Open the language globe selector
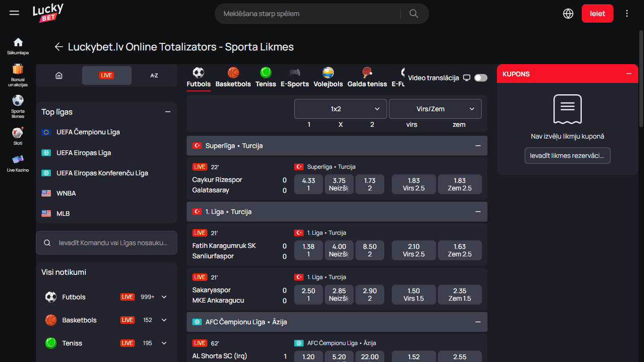The image size is (644, 362). tap(568, 14)
